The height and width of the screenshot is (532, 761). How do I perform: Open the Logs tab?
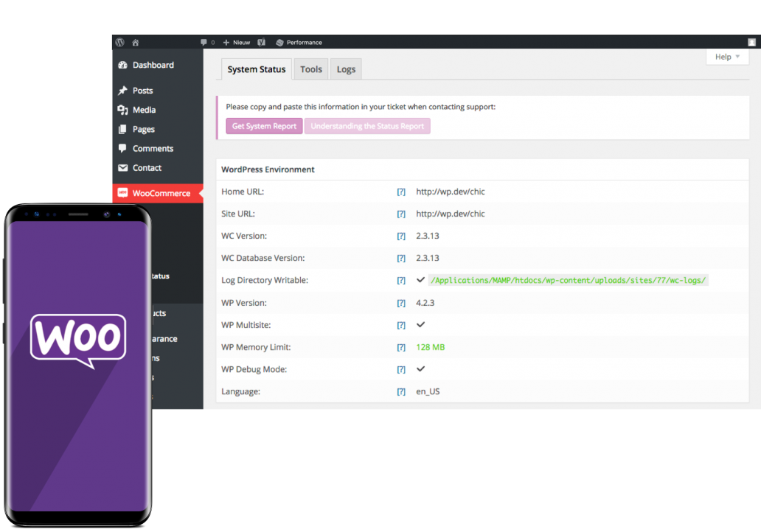pos(345,69)
